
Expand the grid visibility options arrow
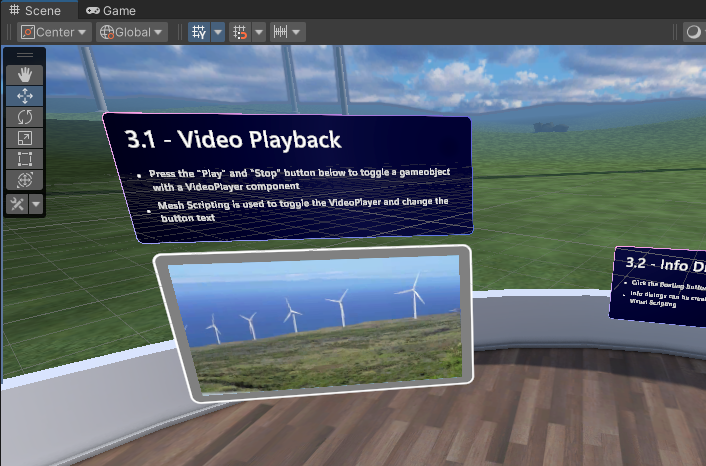pos(218,32)
